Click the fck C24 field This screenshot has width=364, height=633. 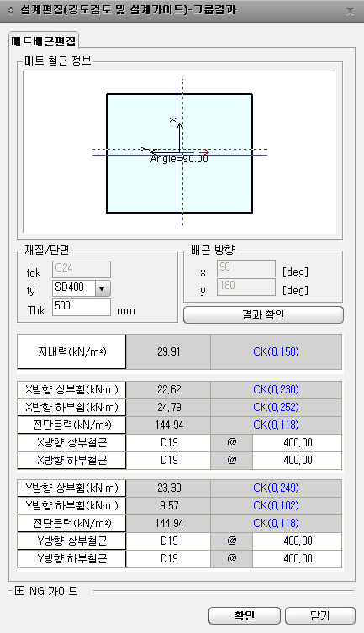click(x=81, y=269)
